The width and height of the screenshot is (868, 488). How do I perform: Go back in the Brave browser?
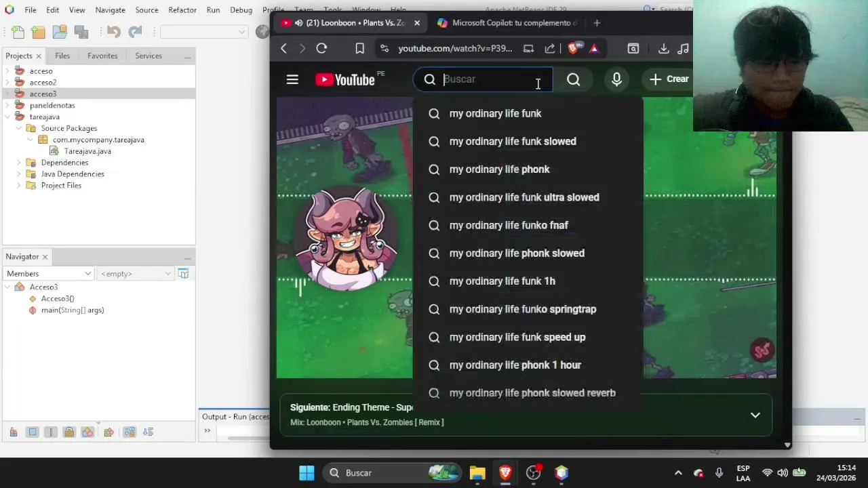point(283,49)
